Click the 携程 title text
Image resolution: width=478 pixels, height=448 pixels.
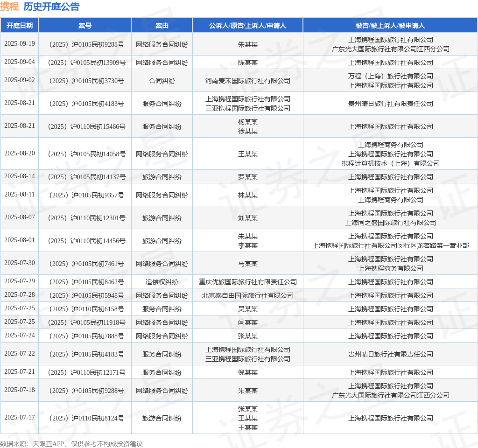coord(9,7)
